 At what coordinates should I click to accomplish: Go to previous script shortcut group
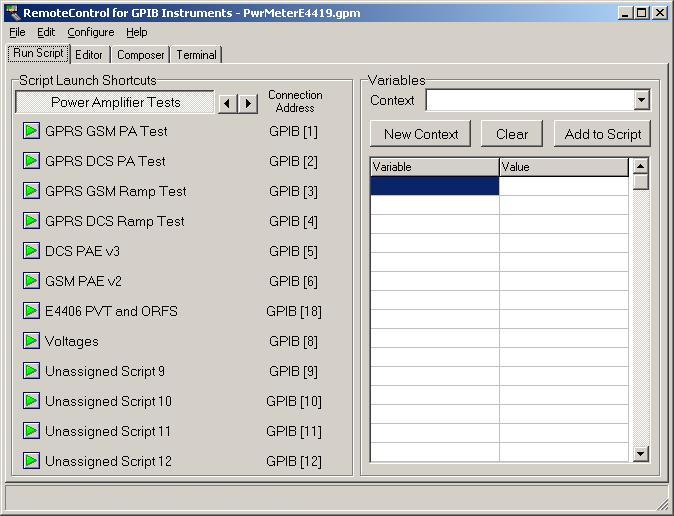point(228,103)
